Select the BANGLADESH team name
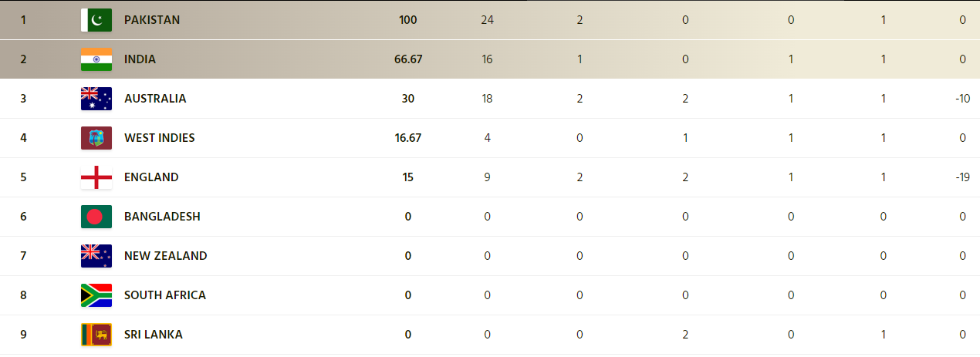The width and height of the screenshot is (980, 357). (x=162, y=217)
